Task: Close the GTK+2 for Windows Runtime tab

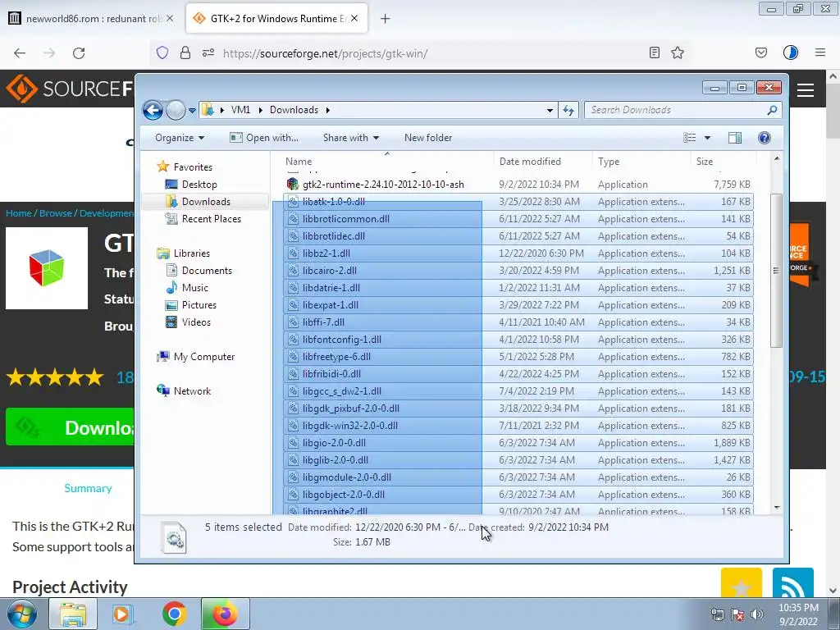Action: pos(354,18)
